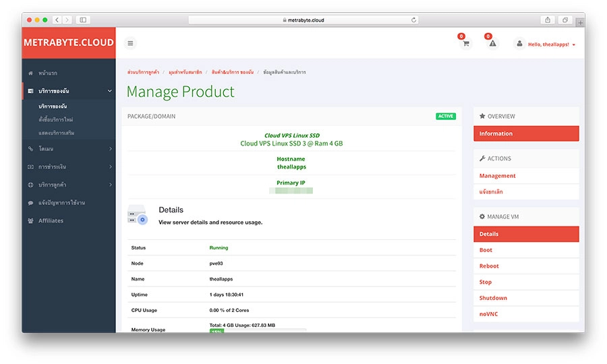Toggle the Safari sidebar icon

pos(82,20)
